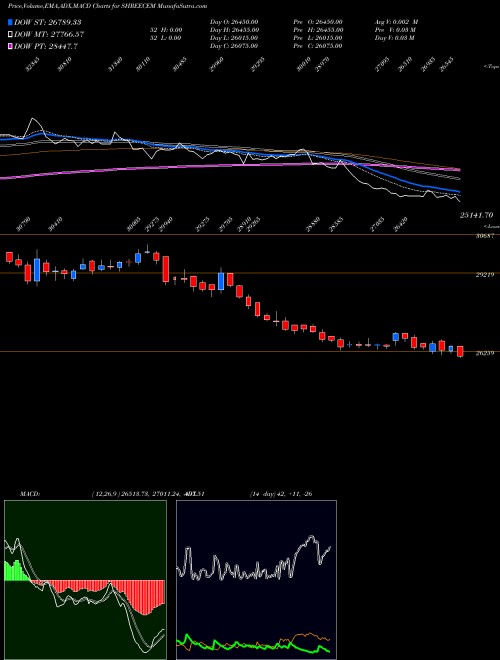The height and width of the screenshot is (660, 500).
Task: Click the DOW ST value label
Action: (x=48, y=22)
